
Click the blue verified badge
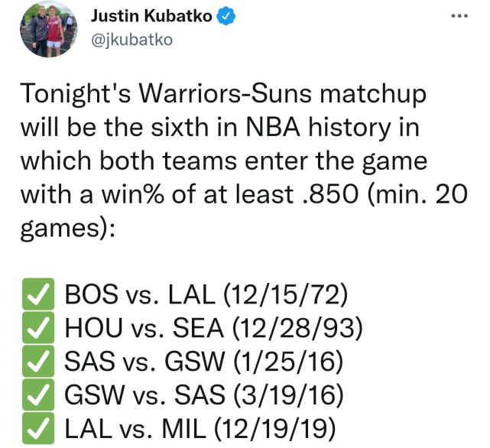[226, 17]
